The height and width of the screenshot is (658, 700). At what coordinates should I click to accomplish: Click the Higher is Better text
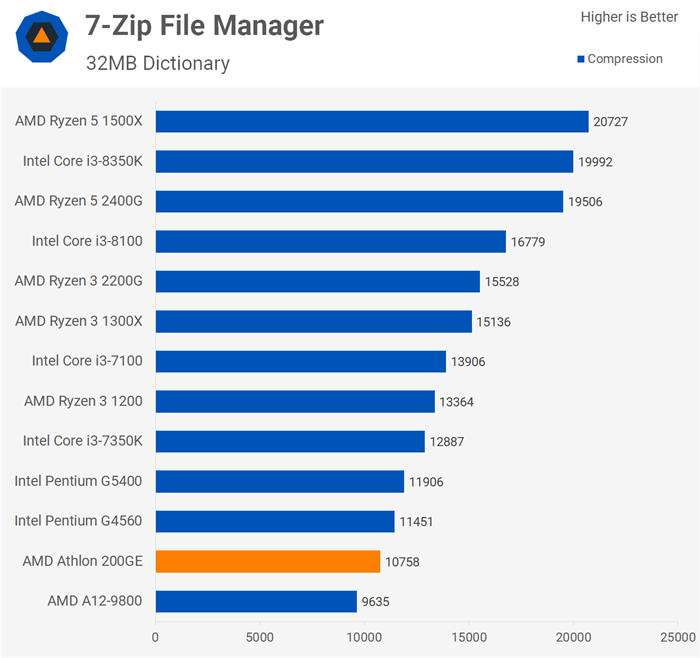click(x=629, y=17)
